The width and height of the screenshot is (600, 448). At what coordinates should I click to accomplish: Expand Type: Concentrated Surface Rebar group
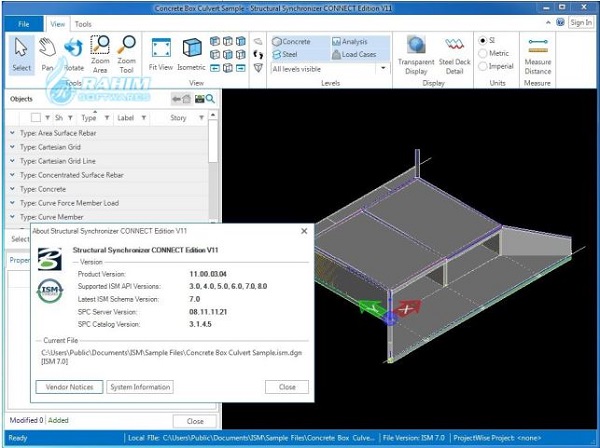coord(12,175)
